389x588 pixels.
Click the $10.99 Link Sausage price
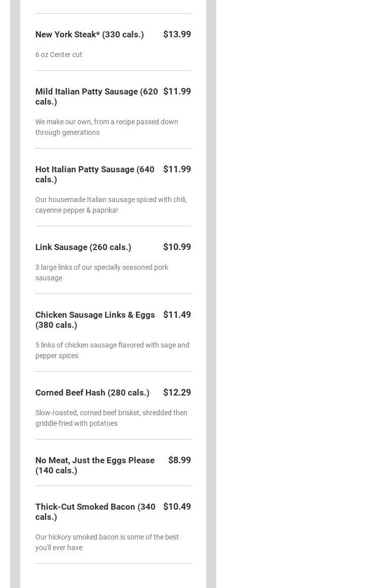[177, 247]
